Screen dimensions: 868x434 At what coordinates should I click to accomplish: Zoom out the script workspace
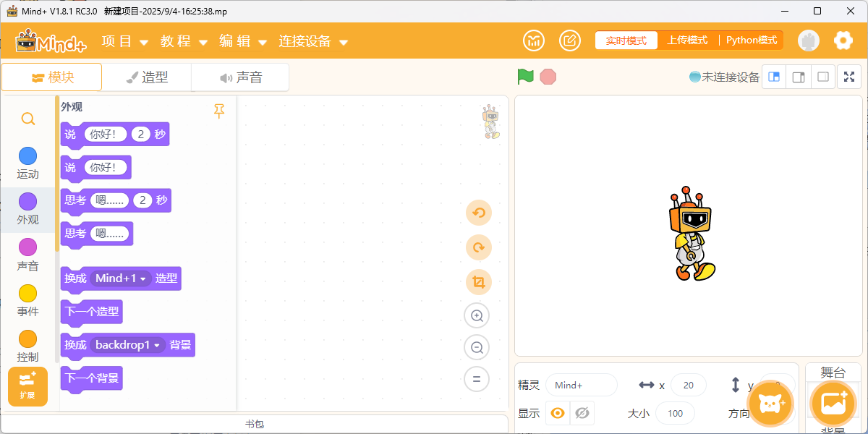point(477,347)
